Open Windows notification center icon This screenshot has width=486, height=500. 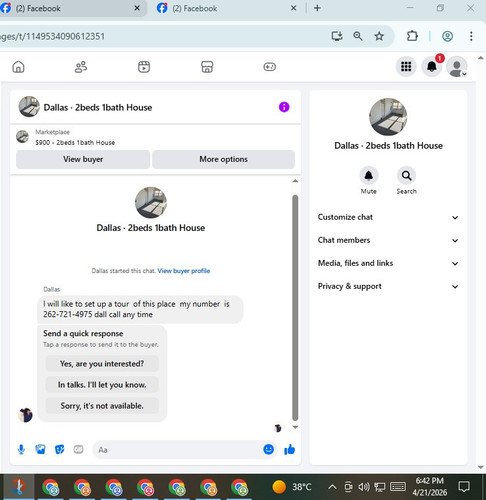click(464, 487)
